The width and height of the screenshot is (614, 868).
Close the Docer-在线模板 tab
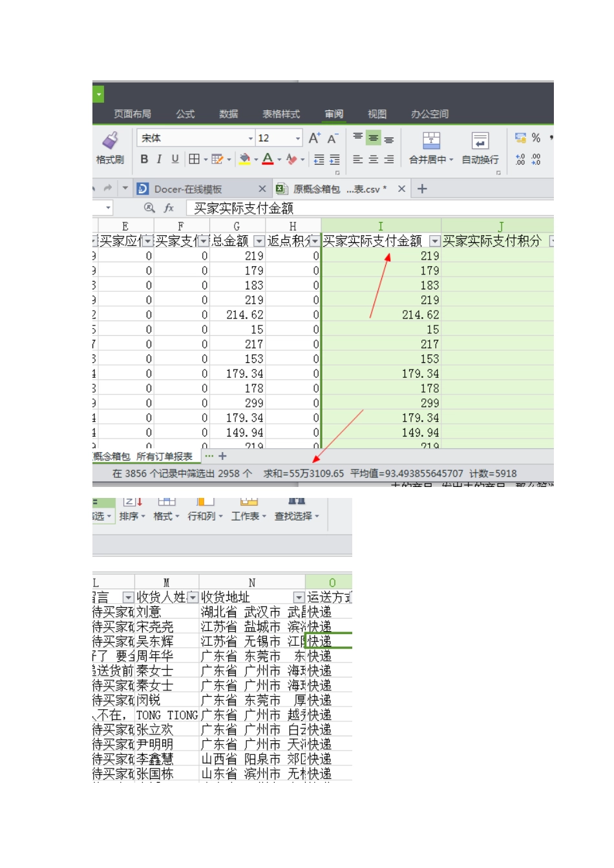click(262, 189)
